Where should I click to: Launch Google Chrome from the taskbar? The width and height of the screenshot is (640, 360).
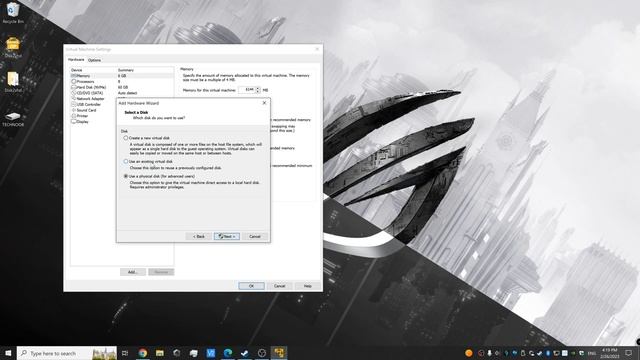coord(142,353)
